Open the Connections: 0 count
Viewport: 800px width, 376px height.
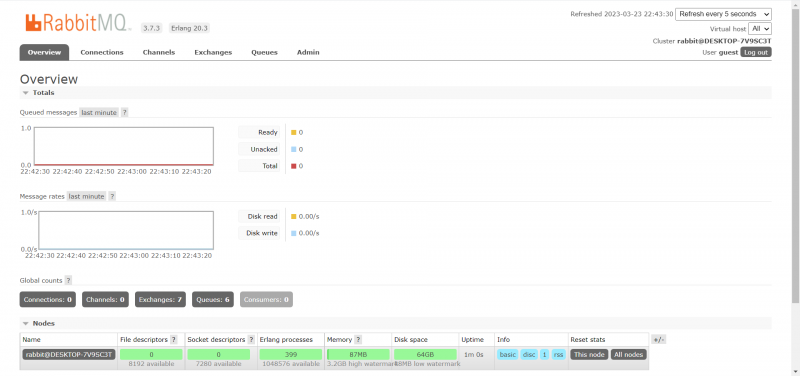47,299
